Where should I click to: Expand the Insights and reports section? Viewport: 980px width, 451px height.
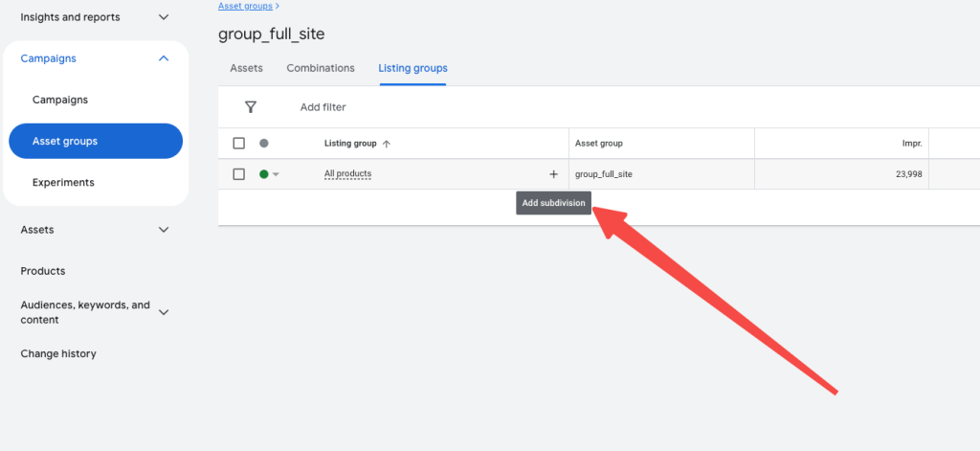[164, 17]
